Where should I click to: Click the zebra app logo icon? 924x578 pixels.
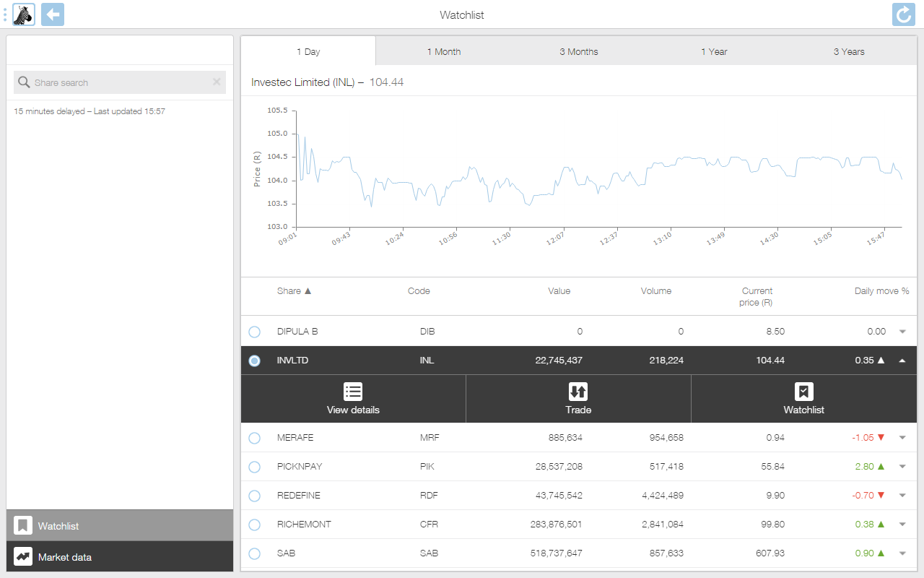[24, 14]
